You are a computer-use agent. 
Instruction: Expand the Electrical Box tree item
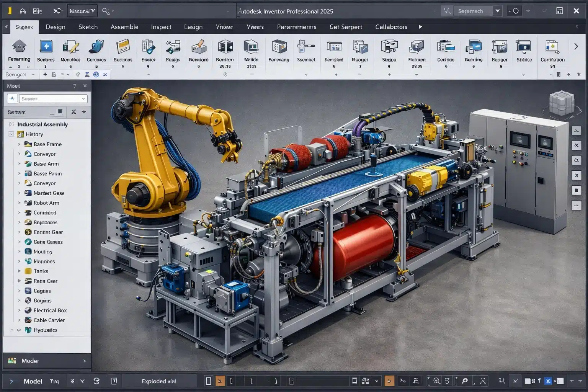tap(20, 310)
